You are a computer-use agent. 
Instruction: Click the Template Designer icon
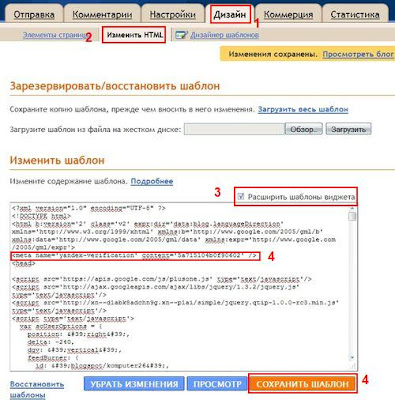[182, 35]
